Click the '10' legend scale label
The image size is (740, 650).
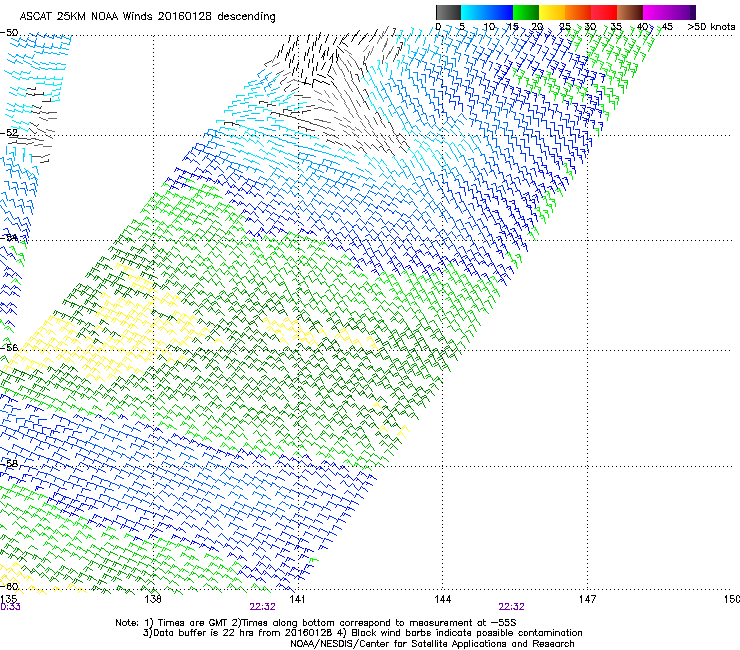[489, 26]
